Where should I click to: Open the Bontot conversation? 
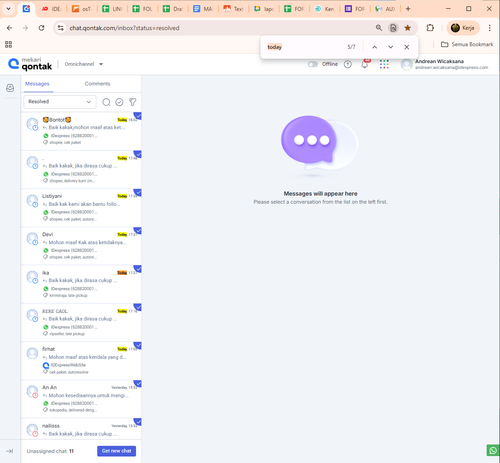point(81,131)
